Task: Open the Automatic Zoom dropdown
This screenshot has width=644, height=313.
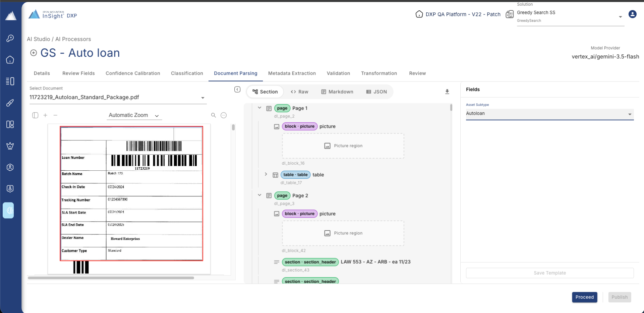Action: click(x=134, y=115)
